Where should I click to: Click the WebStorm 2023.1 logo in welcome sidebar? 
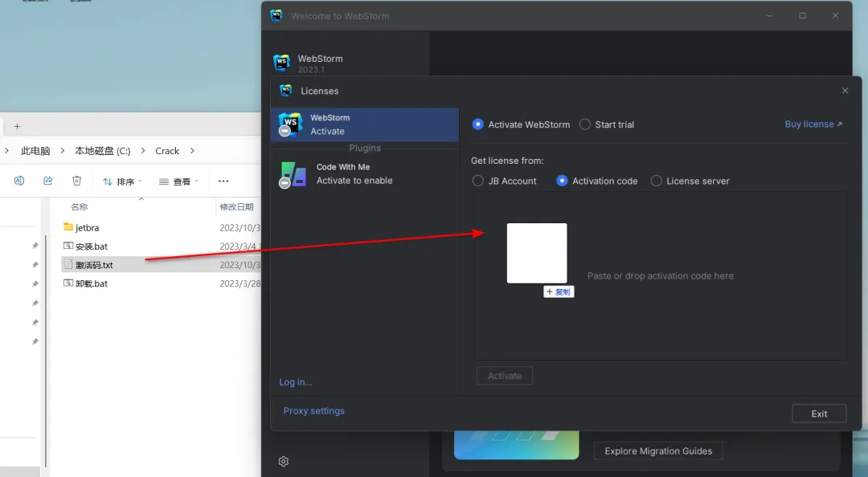click(282, 63)
